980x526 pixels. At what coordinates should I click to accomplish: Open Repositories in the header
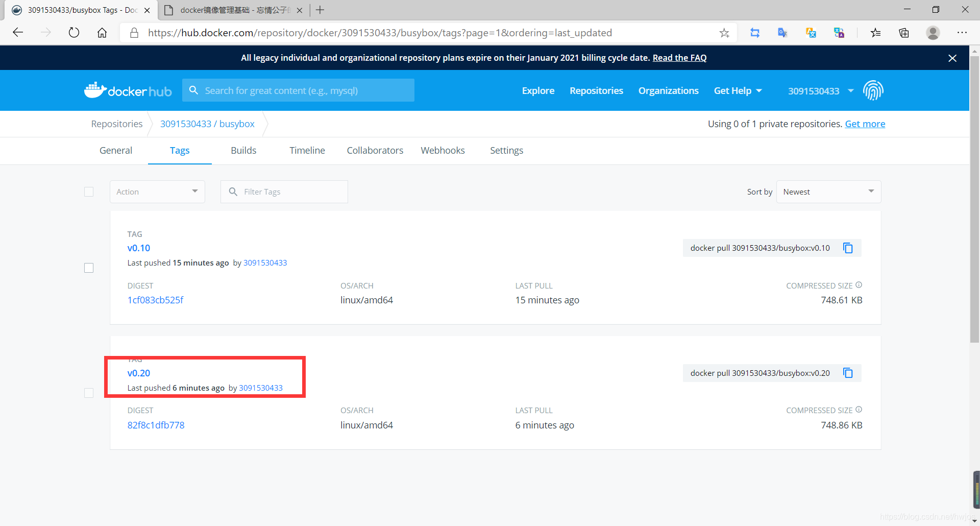click(596, 90)
